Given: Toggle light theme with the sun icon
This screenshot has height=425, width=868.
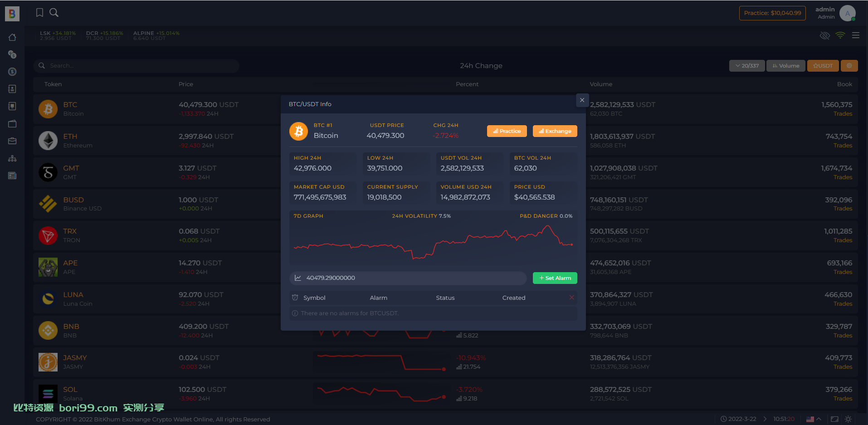Looking at the screenshot, I should [848, 419].
